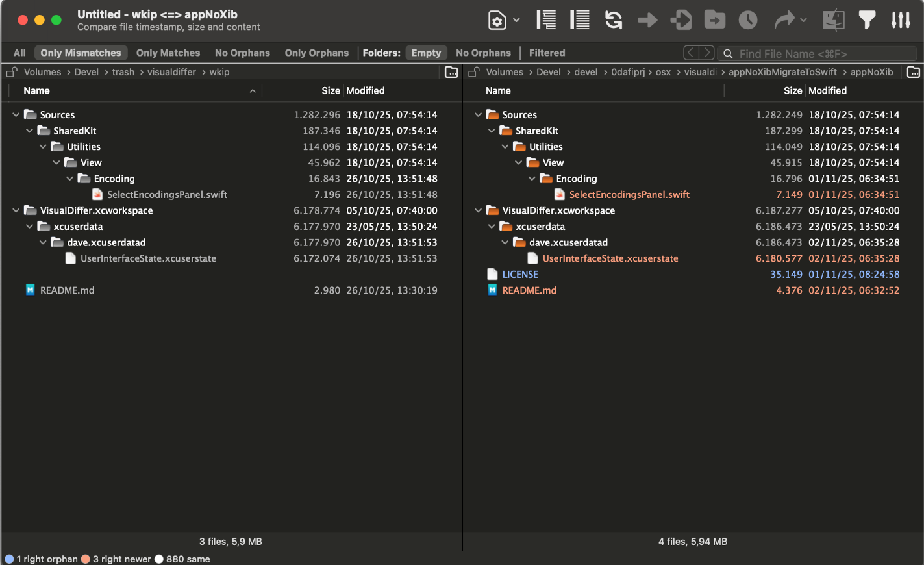
Task: Click the curved open-with share arrow icon
Action: tap(784, 20)
